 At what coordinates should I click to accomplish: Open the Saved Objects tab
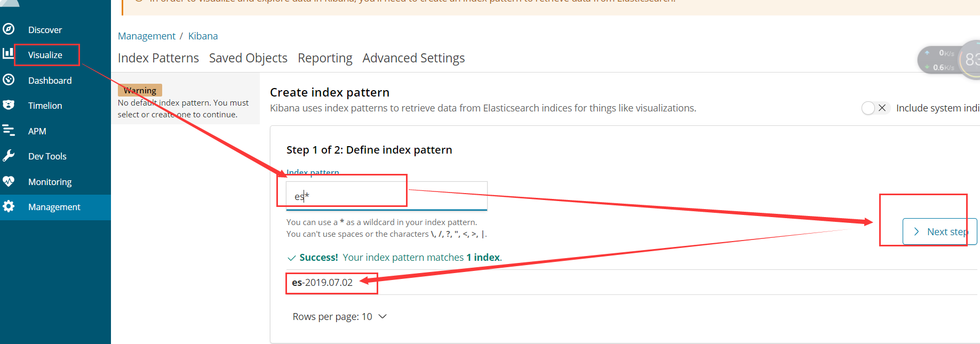coord(248,58)
